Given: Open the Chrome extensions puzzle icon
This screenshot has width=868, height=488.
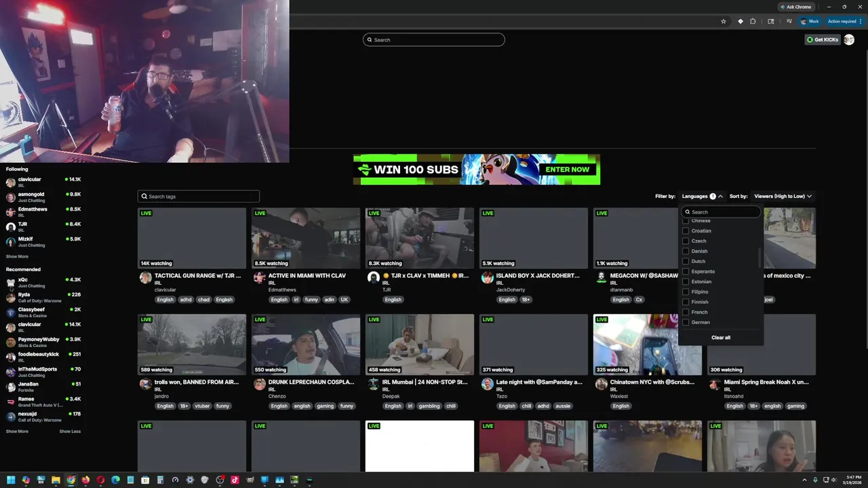Looking at the screenshot, I should click(753, 21).
